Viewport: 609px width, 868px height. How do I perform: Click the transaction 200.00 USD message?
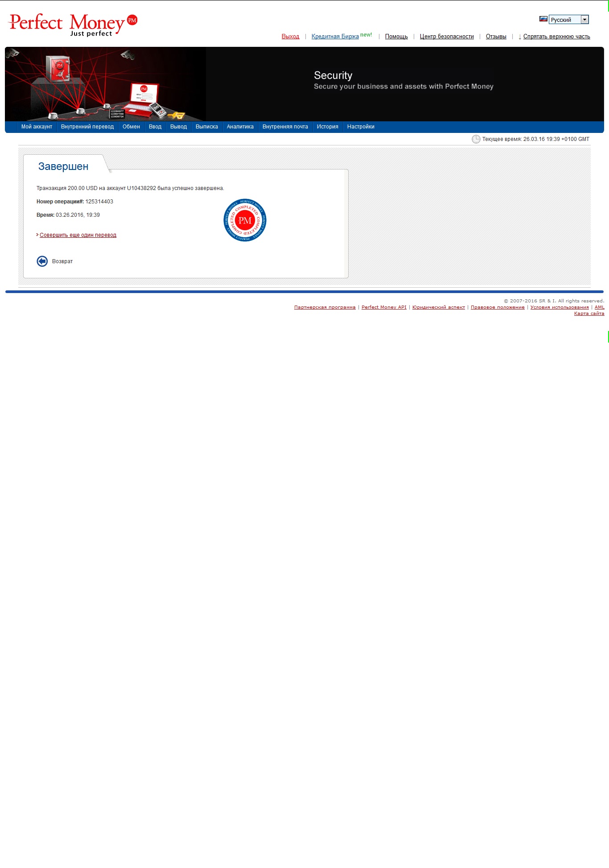click(x=130, y=188)
